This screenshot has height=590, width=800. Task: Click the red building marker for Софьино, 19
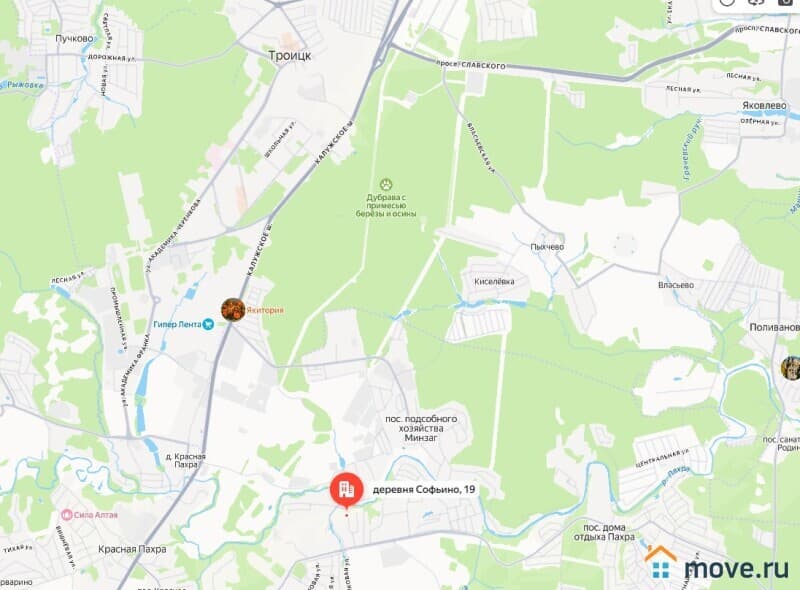pyautogui.click(x=347, y=489)
